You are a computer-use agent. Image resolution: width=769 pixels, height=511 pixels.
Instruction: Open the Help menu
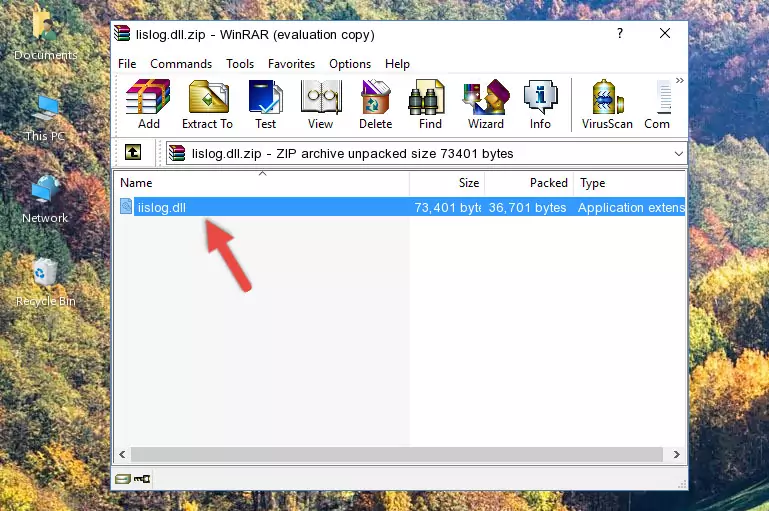coord(397,64)
